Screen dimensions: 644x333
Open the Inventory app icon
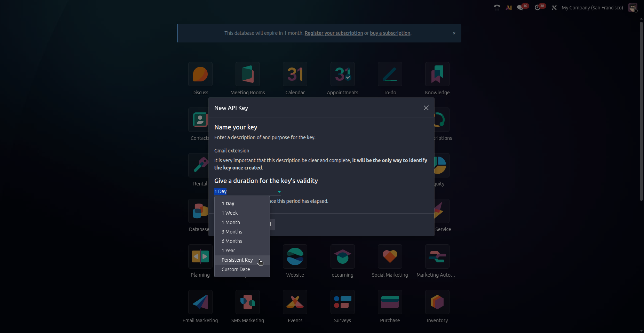pos(437,302)
